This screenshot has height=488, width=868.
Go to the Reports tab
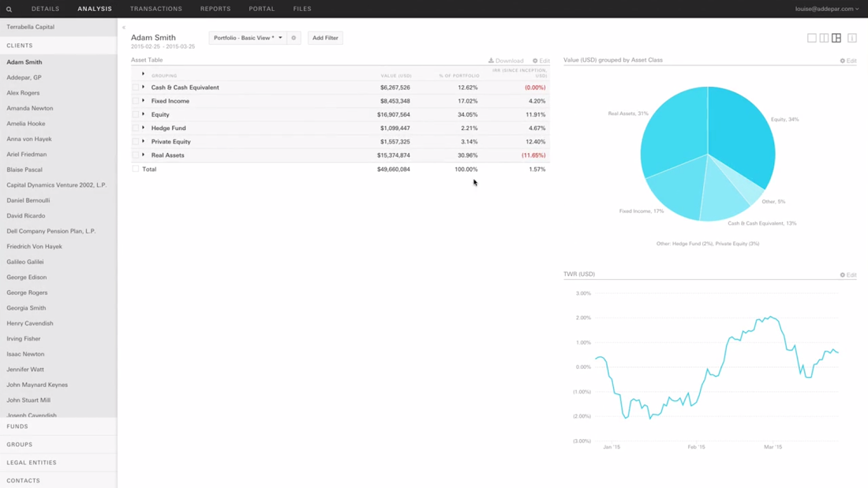tap(215, 9)
